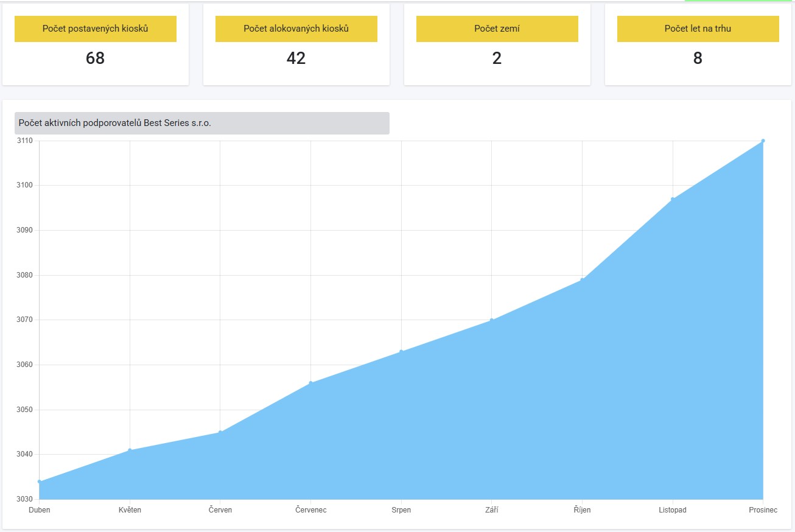Click the value 68 in the kiosk card

96,58
